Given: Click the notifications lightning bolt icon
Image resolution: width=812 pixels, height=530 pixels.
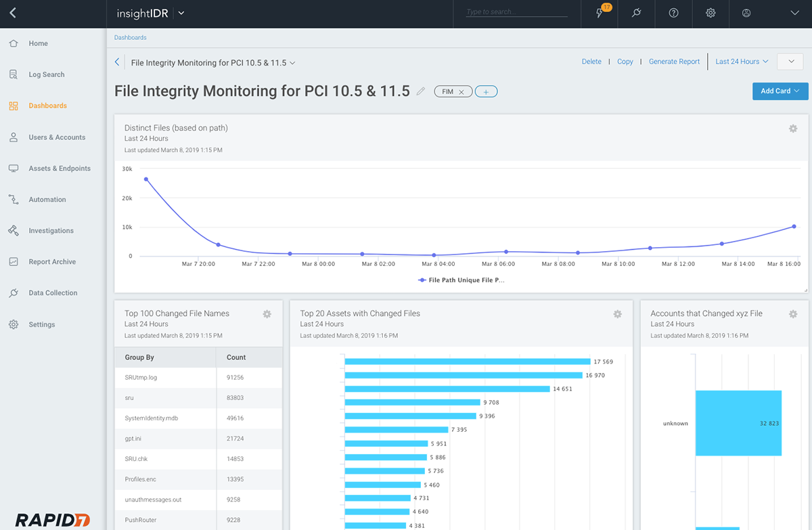Looking at the screenshot, I should pyautogui.click(x=600, y=14).
